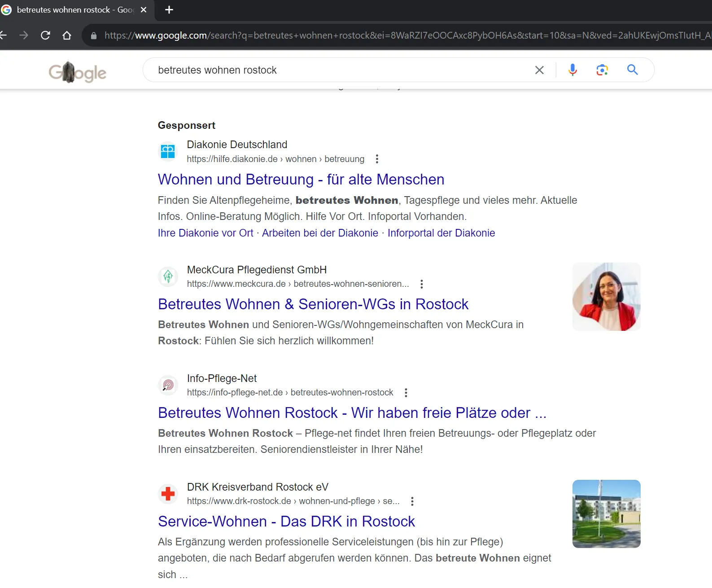The height and width of the screenshot is (588, 712).
Task: Reload the current page
Action: (45, 35)
